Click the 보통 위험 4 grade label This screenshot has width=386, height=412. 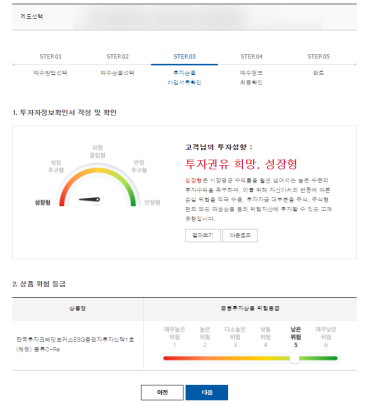(x=265, y=337)
